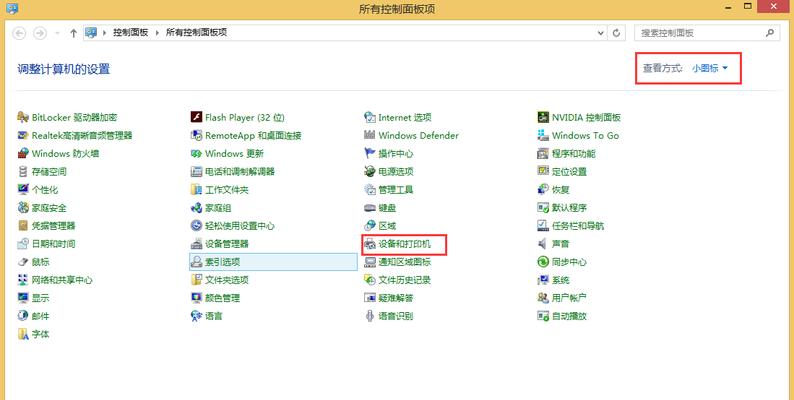The image size is (794, 400).
Task: Open the 工作文件夹 link
Action: coord(227,189)
